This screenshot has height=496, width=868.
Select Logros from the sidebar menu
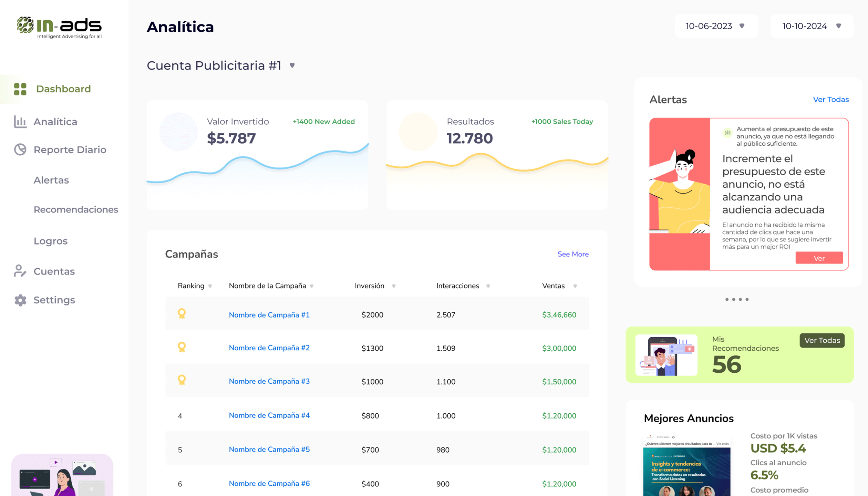[x=51, y=241]
